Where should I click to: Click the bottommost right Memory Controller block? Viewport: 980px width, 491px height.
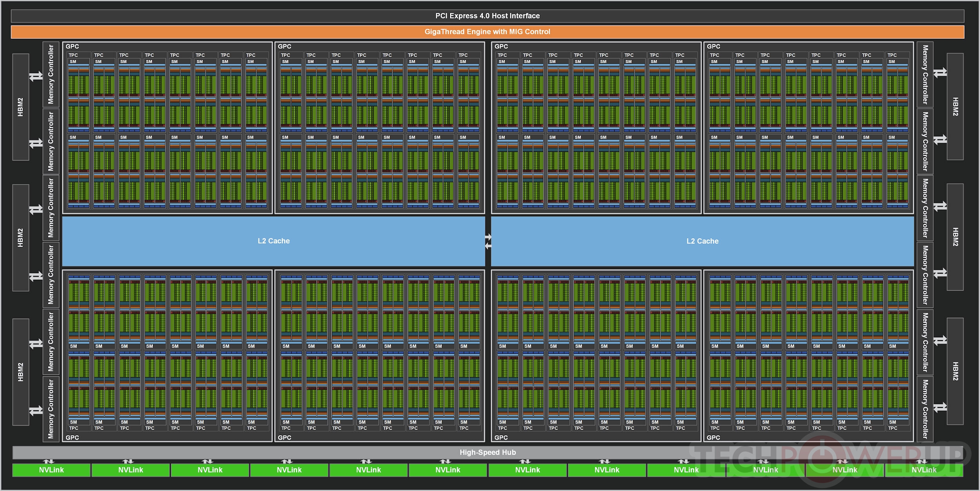tap(925, 409)
